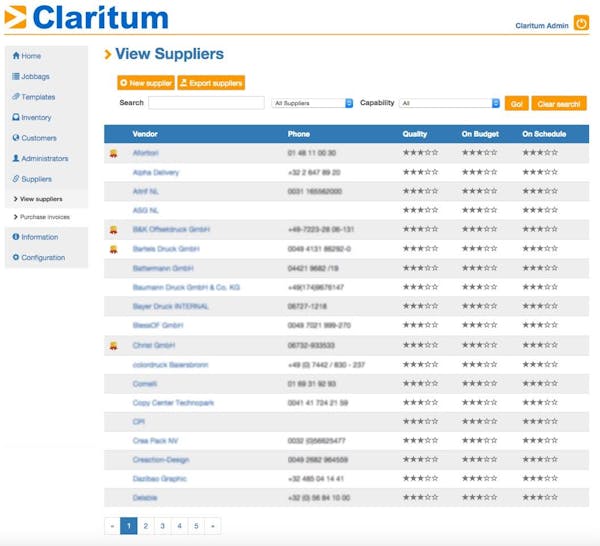Open the Capability dropdown set to All
The height and width of the screenshot is (546, 600).
450,103
